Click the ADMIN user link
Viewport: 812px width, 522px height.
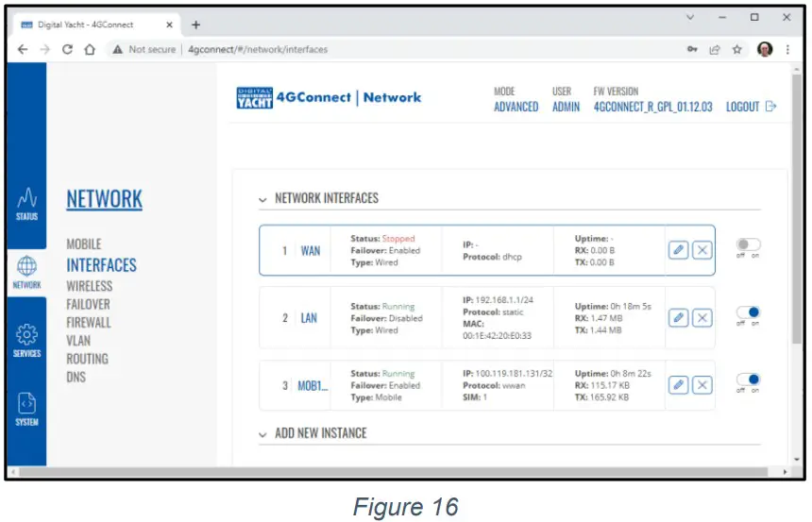coord(566,107)
